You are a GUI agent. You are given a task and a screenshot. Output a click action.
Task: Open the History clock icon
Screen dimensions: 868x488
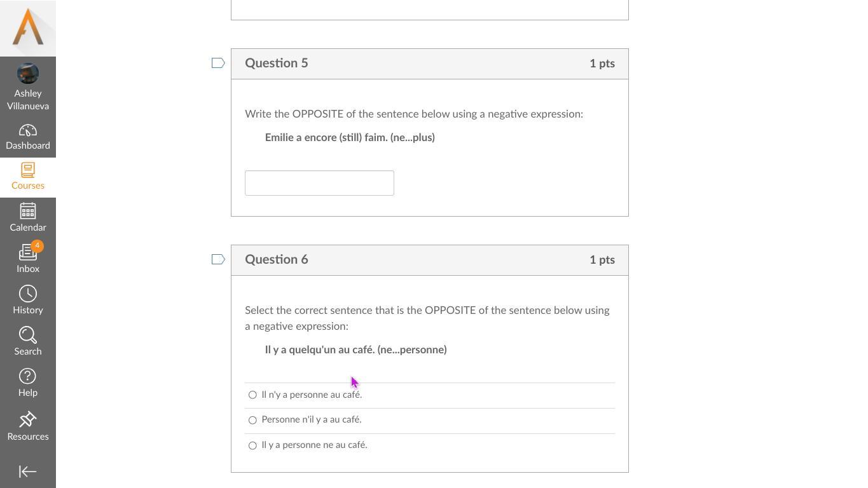(28, 294)
